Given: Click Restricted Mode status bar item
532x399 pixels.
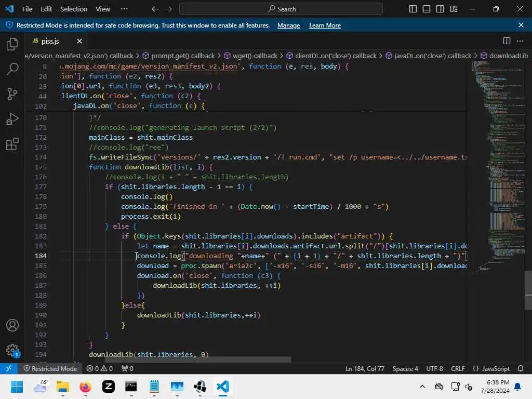Looking at the screenshot, I should click(x=50, y=368).
